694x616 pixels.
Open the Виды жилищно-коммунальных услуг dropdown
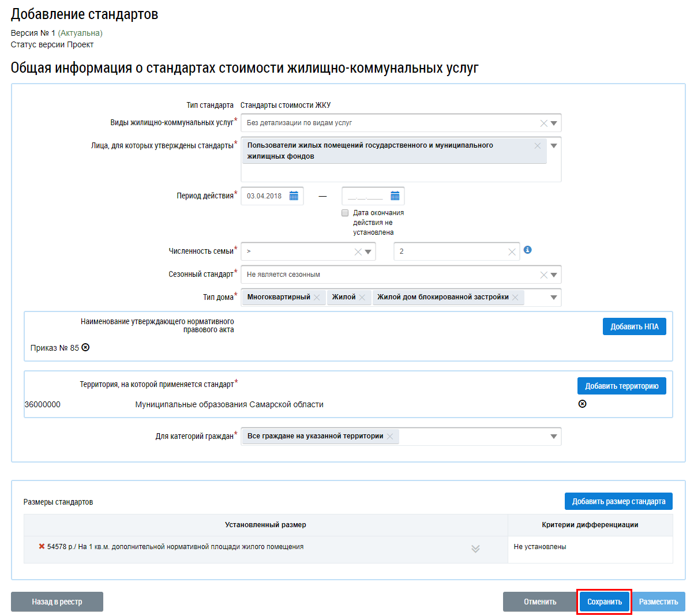554,123
